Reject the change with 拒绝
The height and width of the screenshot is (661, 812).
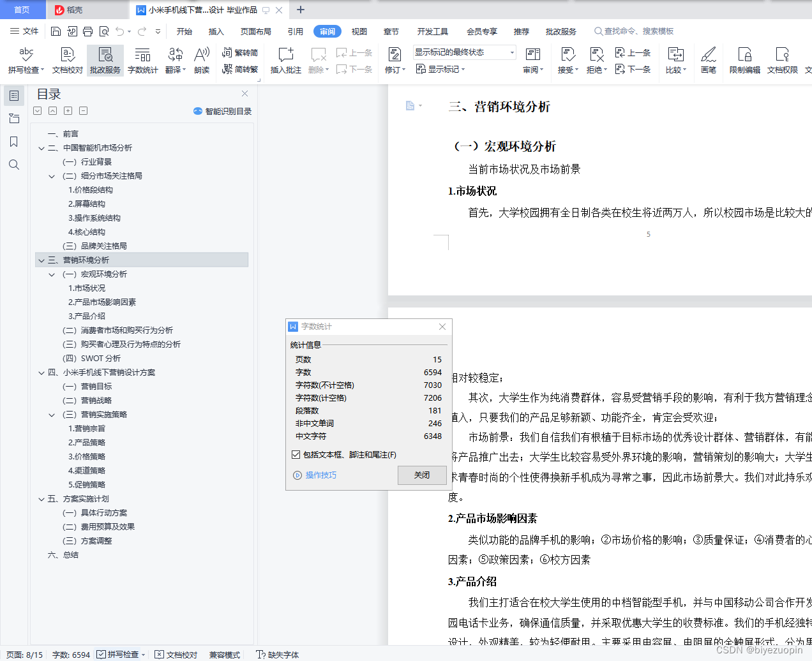pyautogui.click(x=596, y=61)
